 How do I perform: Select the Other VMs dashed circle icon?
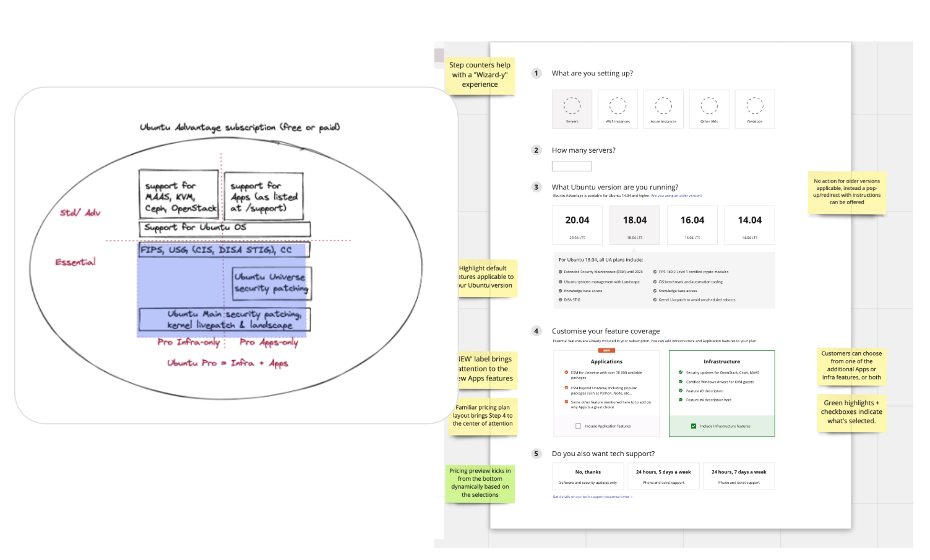[x=709, y=105]
